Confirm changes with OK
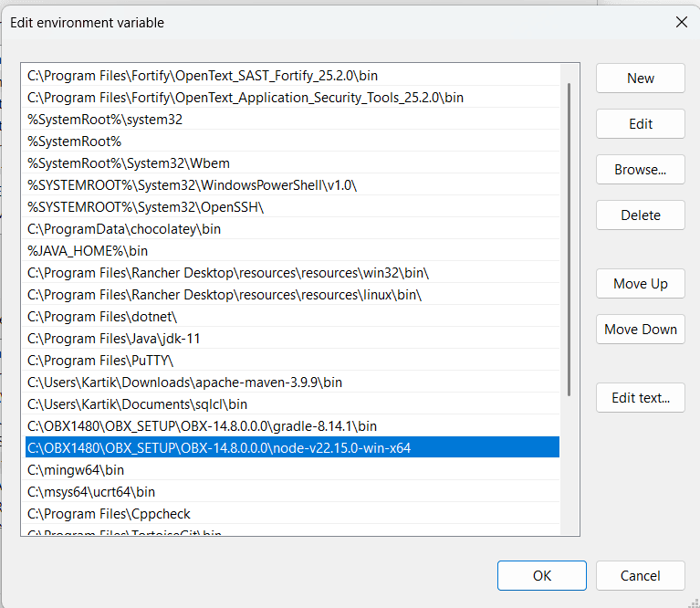The image size is (700, 608). pyautogui.click(x=541, y=576)
